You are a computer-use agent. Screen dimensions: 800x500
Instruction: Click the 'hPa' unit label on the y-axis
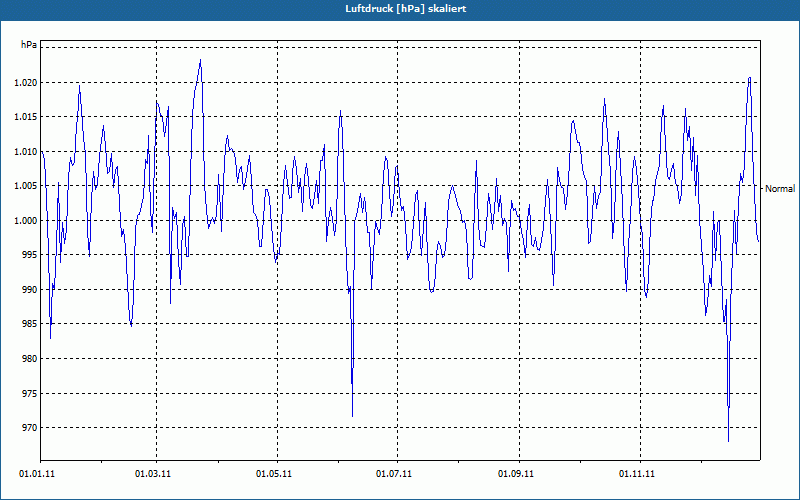(x=29, y=44)
